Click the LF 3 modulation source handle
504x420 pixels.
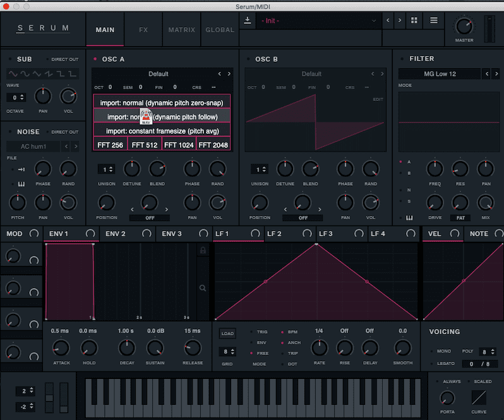359,234
